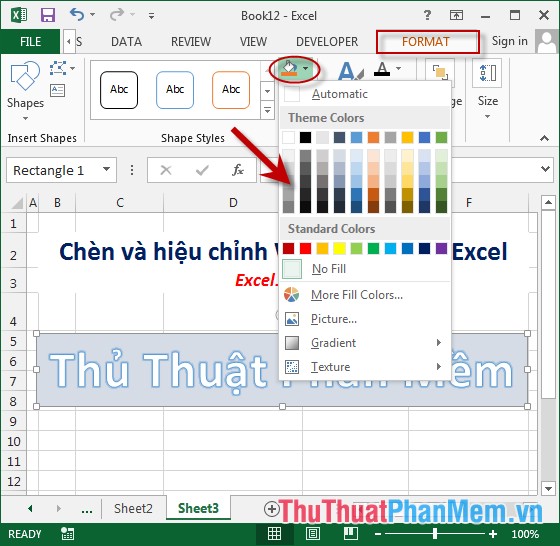Viewport: 560px width, 546px height.
Task: Pick the red standard color swatch
Action: point(305,249)
